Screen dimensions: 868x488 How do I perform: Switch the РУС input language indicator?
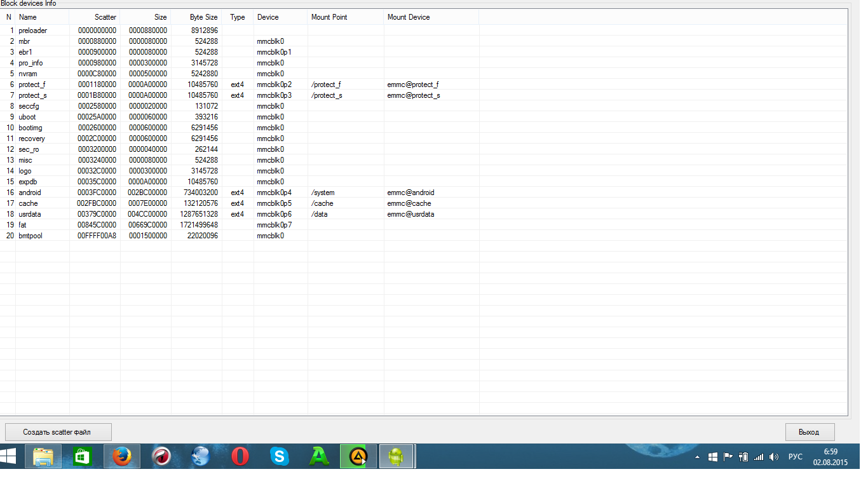(795, 457)
